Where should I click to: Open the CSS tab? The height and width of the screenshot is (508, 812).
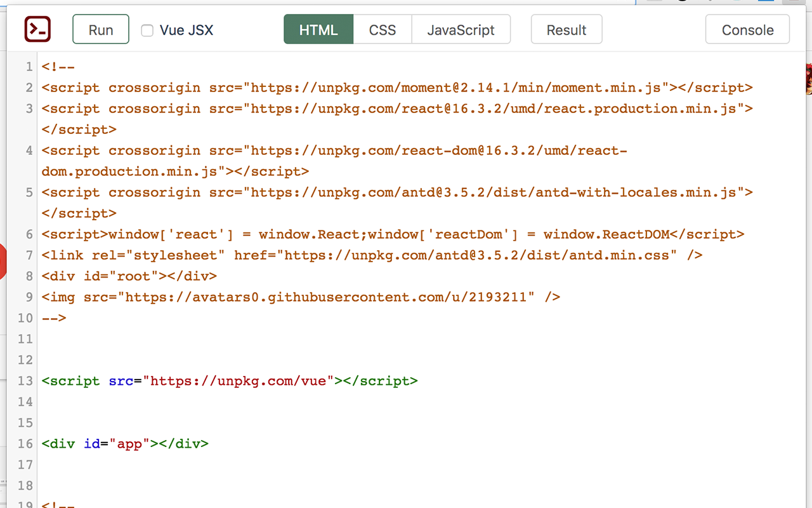(383, 30)
